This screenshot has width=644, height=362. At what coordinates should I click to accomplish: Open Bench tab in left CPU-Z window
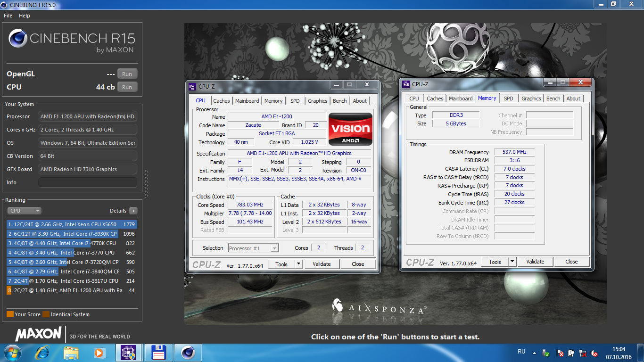(x=340, y=101)
